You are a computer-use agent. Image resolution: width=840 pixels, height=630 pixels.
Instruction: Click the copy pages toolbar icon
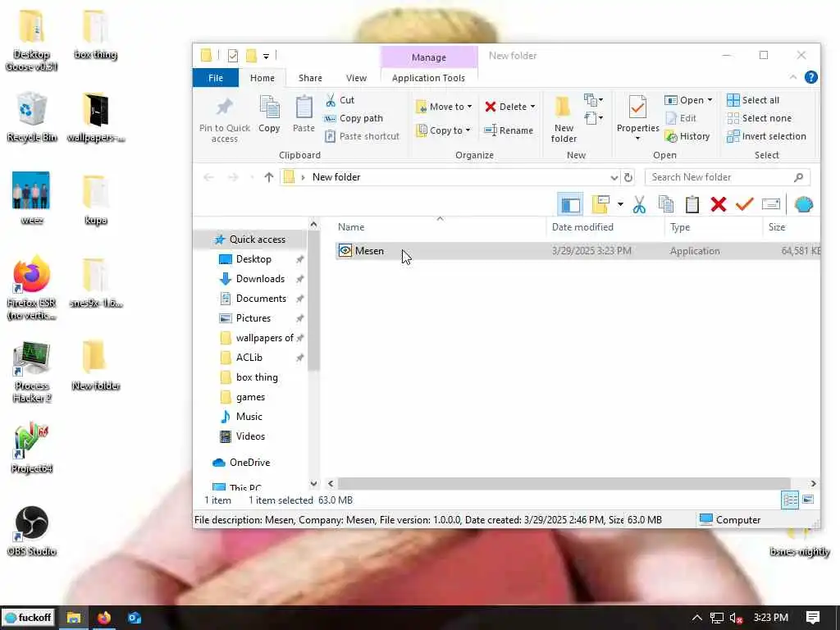tap(666, 204)
